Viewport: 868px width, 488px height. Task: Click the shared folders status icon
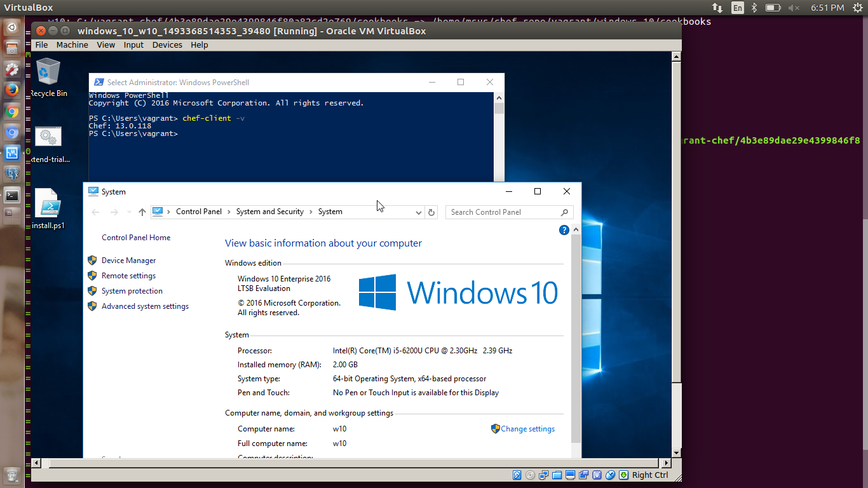(x=557, y=475)
